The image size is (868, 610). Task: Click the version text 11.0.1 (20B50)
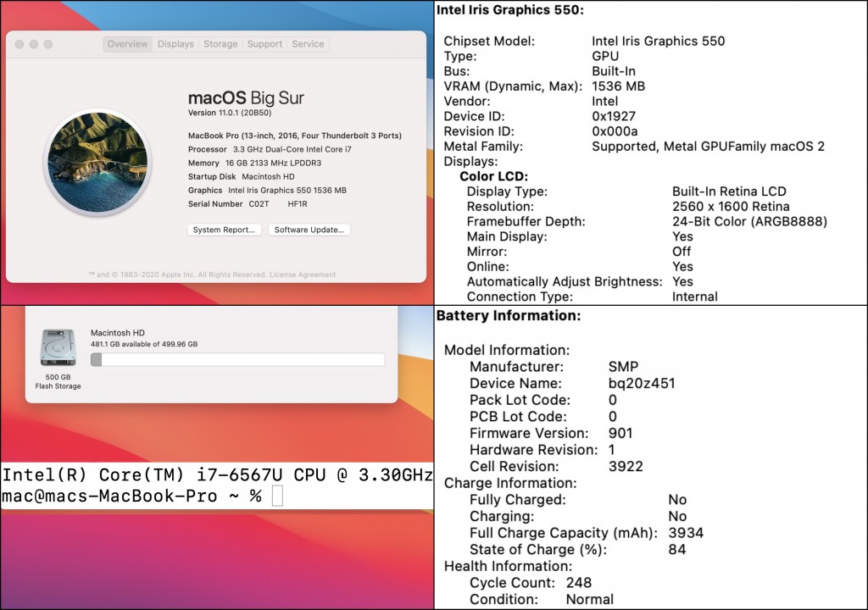pyautogui.click(x=230, y=113)
